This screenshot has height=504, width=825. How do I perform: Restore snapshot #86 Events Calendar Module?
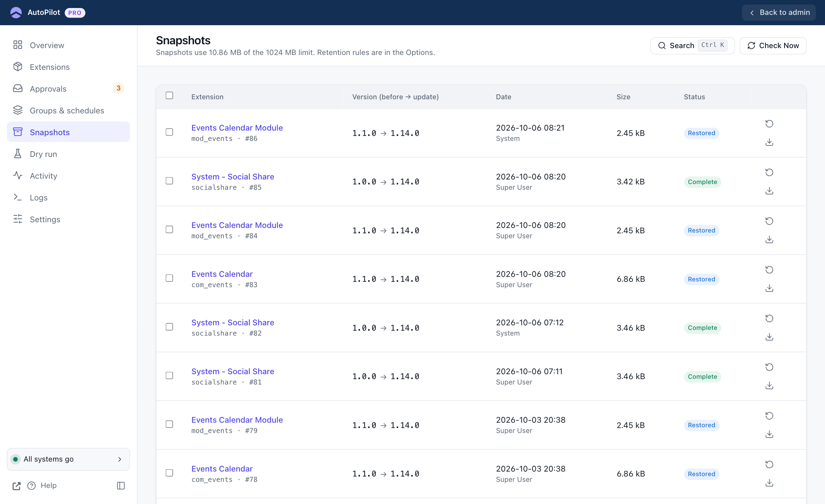(769, 124)
